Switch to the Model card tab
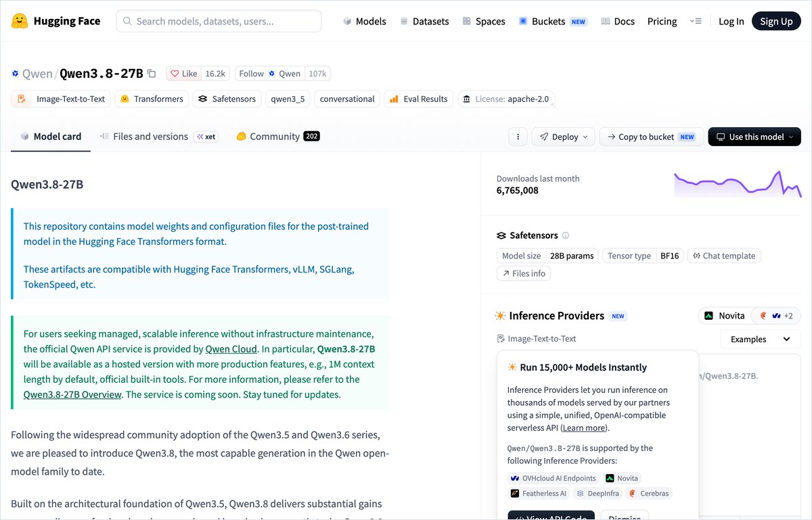This screenshot has width=812, height=520. tap(51, 137)
